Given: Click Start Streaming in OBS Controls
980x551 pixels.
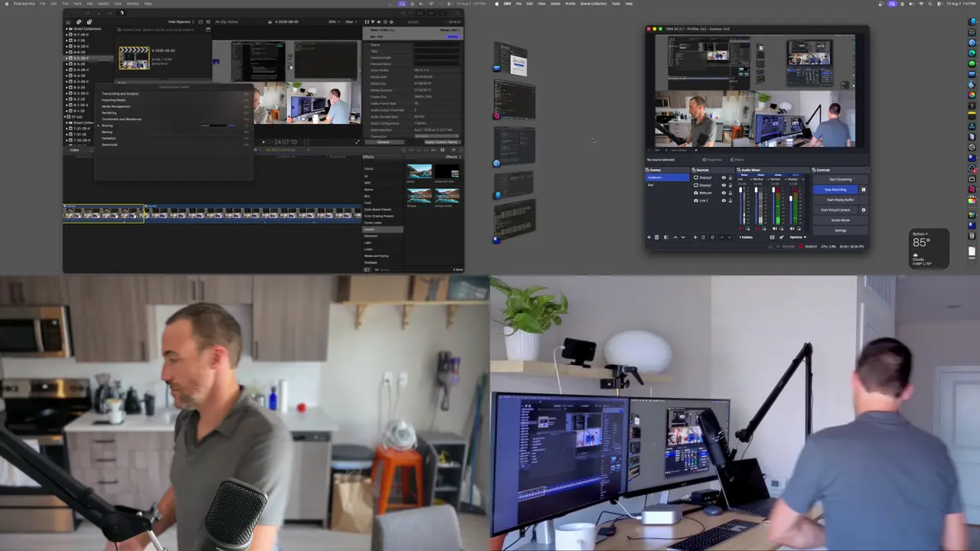Looking at the screenshot, I should 840,179.
